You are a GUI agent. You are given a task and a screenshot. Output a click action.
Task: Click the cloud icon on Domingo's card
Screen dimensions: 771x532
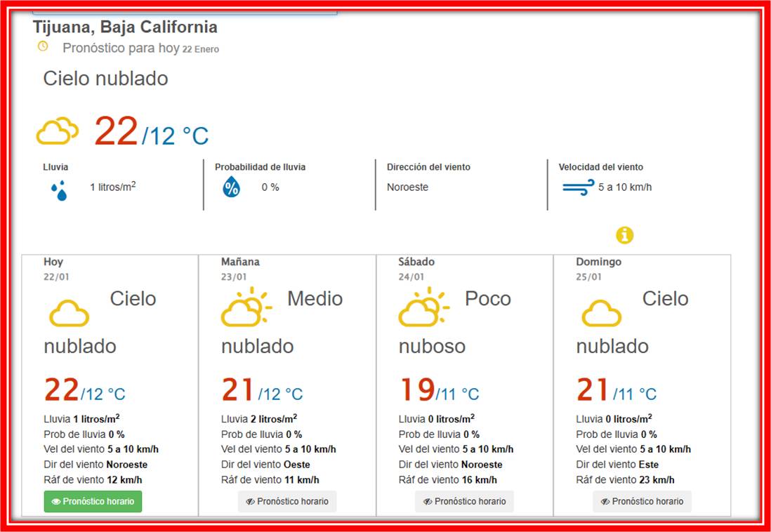tap(602, 312)
